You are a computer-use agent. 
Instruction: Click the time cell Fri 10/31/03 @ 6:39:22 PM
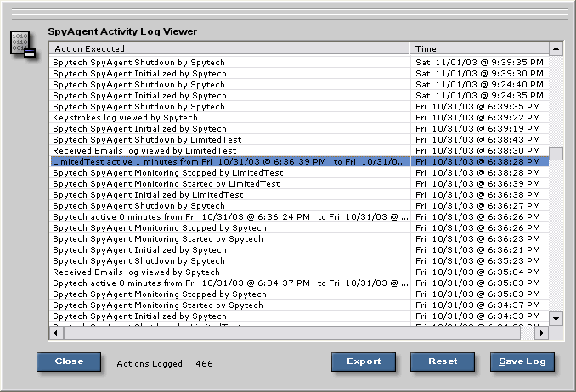479,117
